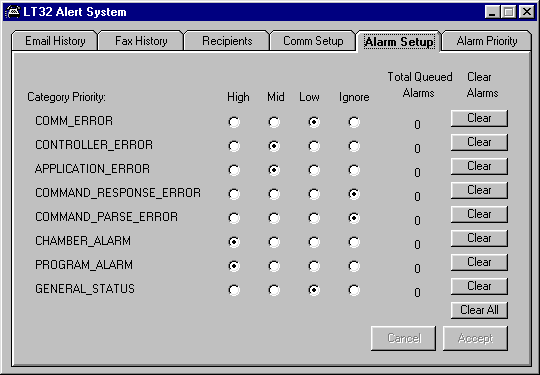This screenshot has height=375, width=540.
Task: Go to the Comm Setup tab
Action: [313, 41]
